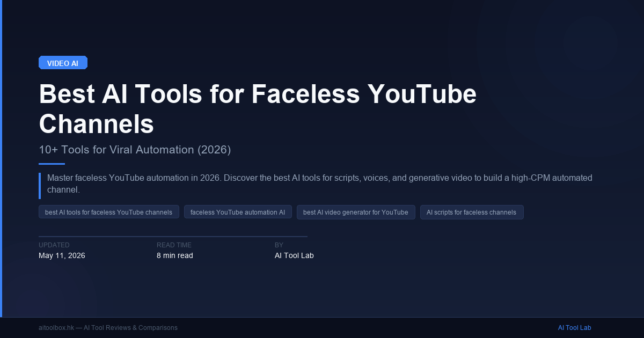The width and height of the screenshot is (644, 338).
Task: Click author name 'AI Tool Lab' under BY
Action: tap(294, 255)
